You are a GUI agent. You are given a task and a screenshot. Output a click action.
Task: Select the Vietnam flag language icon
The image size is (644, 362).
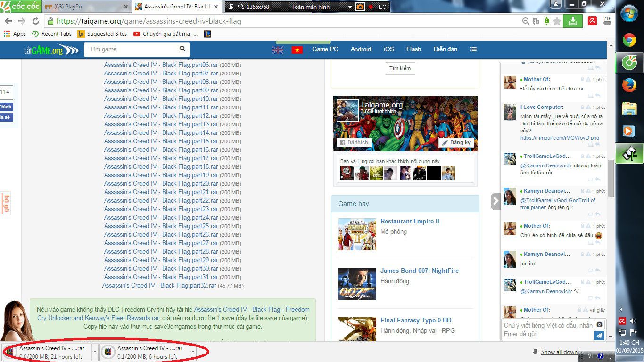click(297, 49)
